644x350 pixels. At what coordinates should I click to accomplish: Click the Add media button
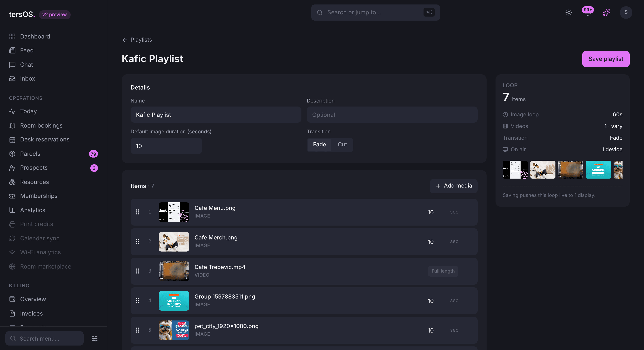(x=453, y=186)
